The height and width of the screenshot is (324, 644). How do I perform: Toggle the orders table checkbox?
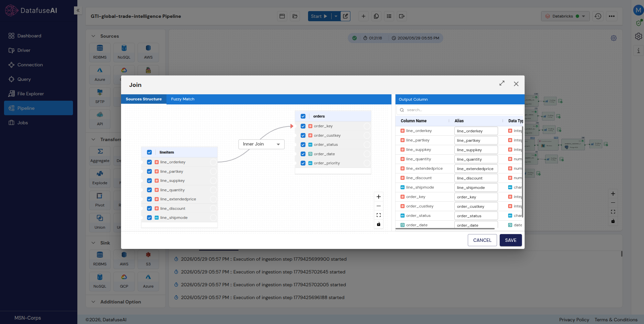pos(303,116)
